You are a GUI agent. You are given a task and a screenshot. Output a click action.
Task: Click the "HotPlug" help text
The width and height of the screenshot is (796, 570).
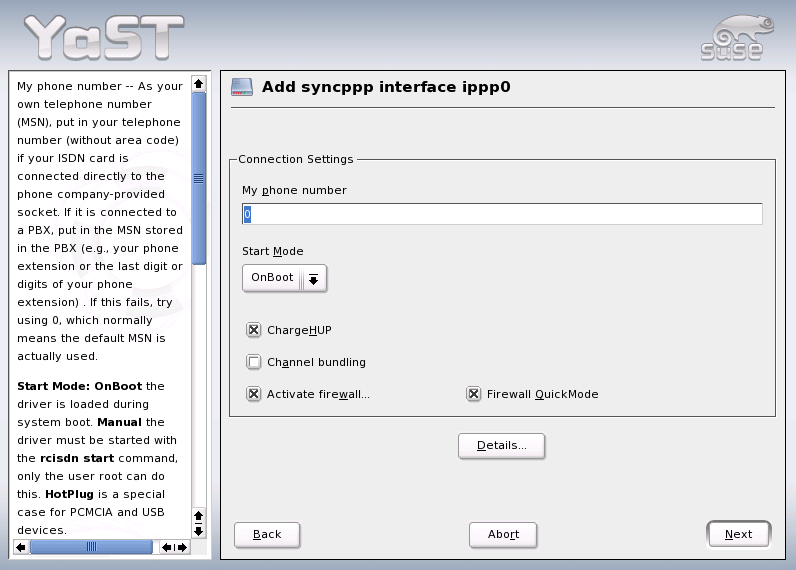pos(70,494)
